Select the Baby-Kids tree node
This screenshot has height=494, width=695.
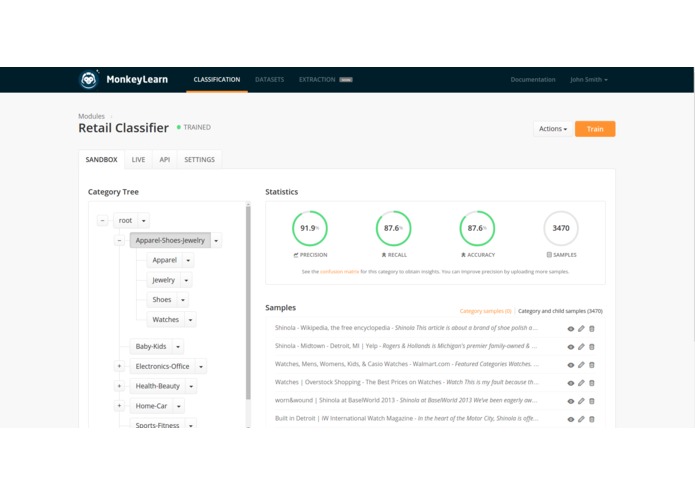pos(151,346)
